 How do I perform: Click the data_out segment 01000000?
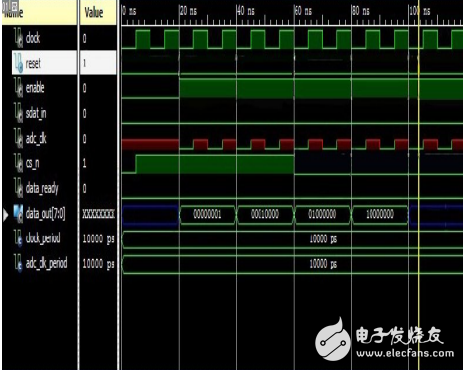322,214
